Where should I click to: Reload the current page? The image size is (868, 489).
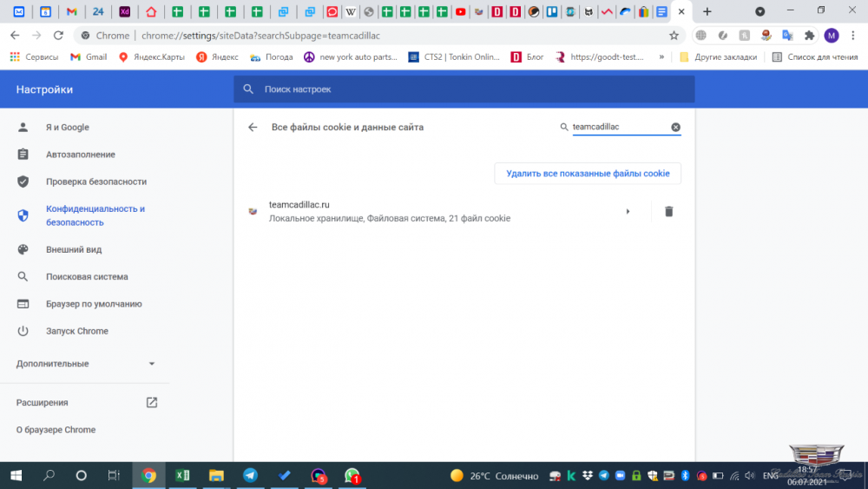click(x=58, y=36)
